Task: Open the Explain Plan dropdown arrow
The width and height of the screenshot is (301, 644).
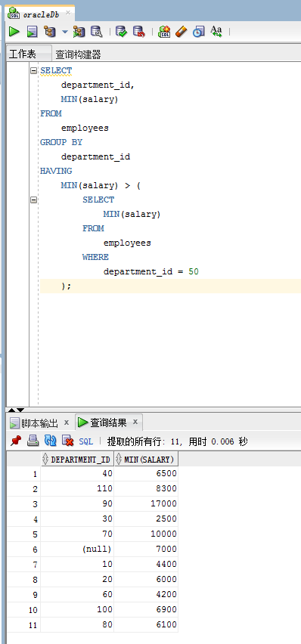Action: [64, 32]
